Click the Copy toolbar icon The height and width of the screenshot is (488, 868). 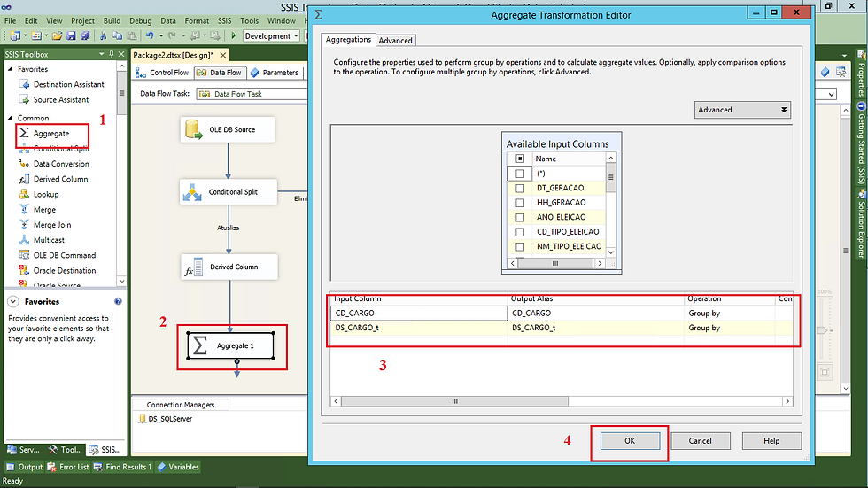pos(117,36)
